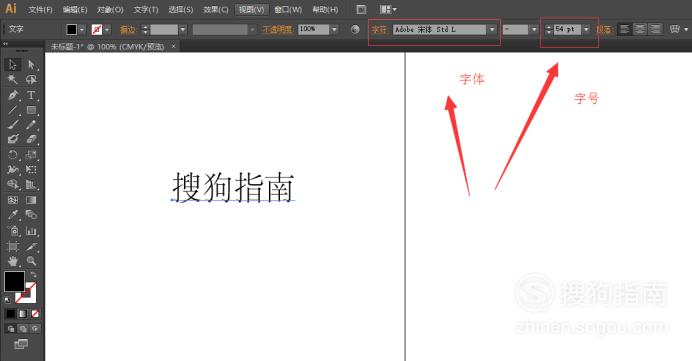
Task: Reset to default fill and stroke
Action: pos(8,300)
